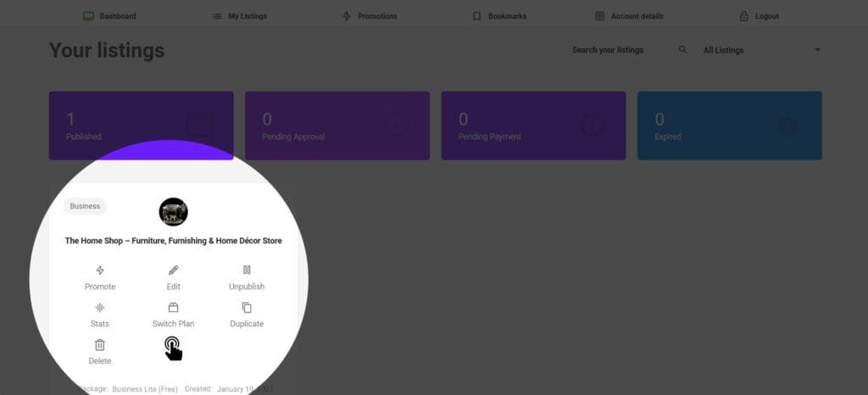Select the Published listings card
Image resolution: width=868 pixels, height=395 pixels.
point(141,125)
